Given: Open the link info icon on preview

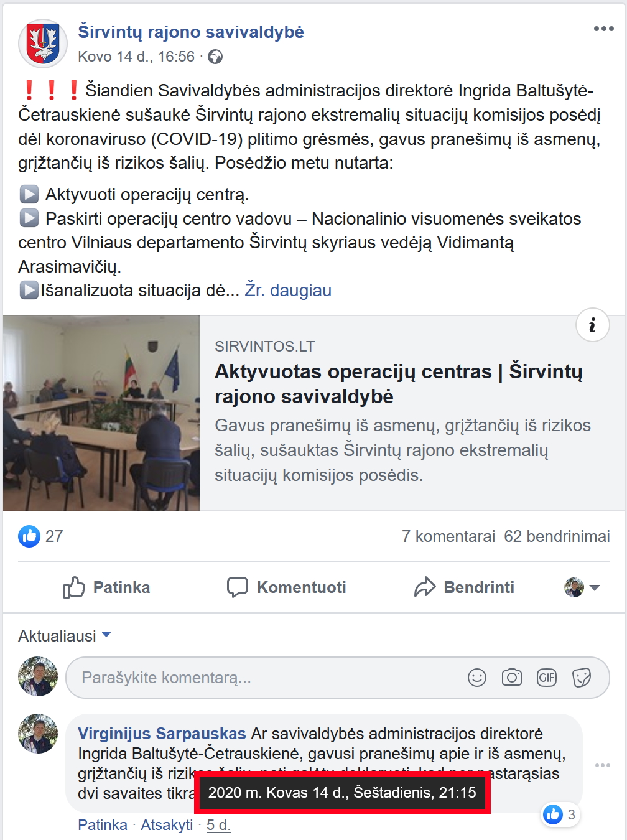Looking at the screenshot, I should coord(592,325).
